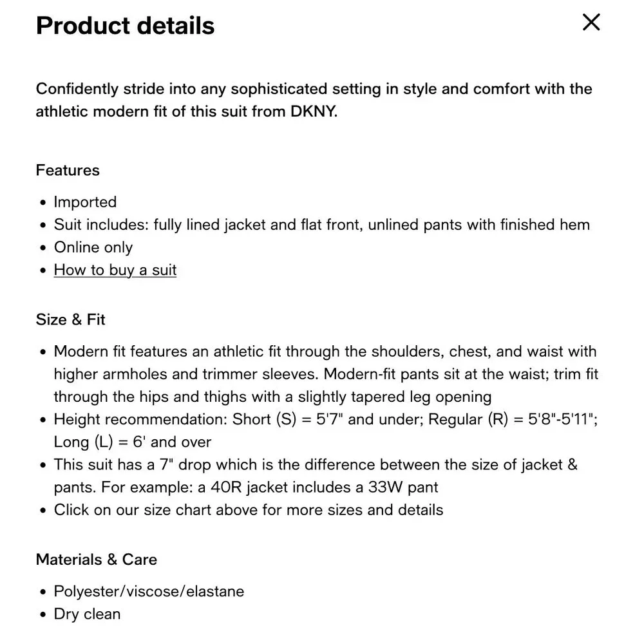The image size is (644, 644).
Task: Click the 7" drop explanation bullet
Action: 316,476
